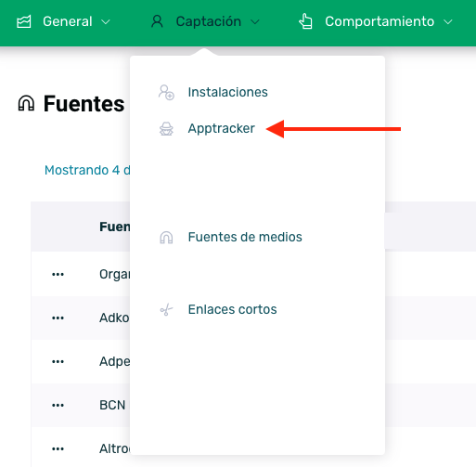This screenshot has width=476, height=467.
Task: Select Instalaciones from the menu
Action: click(x=227, y=92)
